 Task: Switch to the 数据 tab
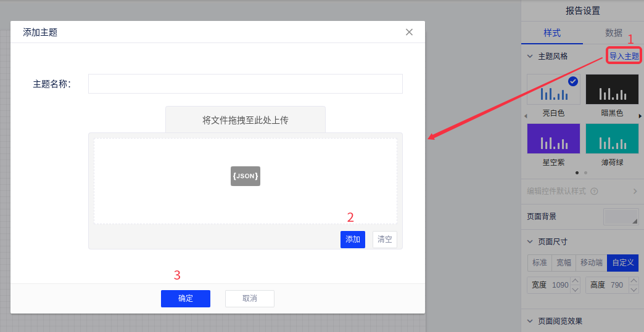pyautogui.click(x=613, y=33)
